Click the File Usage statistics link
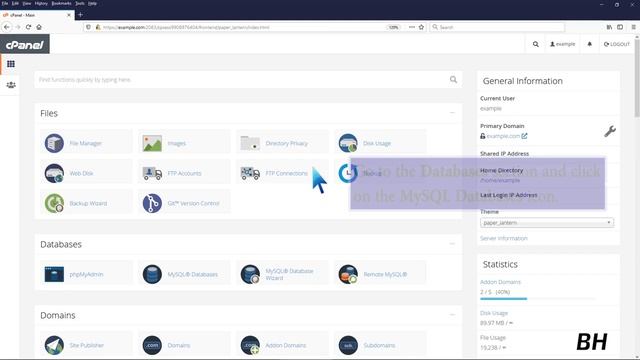Viewport: 640px width, 360px height. (x=493, y=338)
